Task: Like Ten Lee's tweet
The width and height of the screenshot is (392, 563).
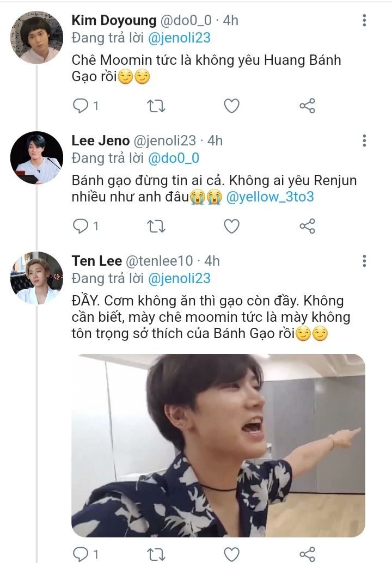Action: click(x=232, y=554)
